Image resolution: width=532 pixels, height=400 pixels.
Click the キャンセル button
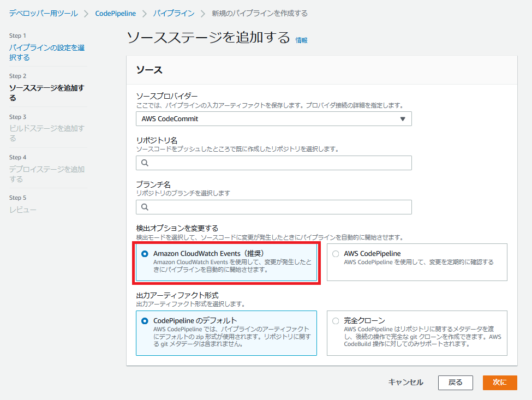click(x=406, y=383)
